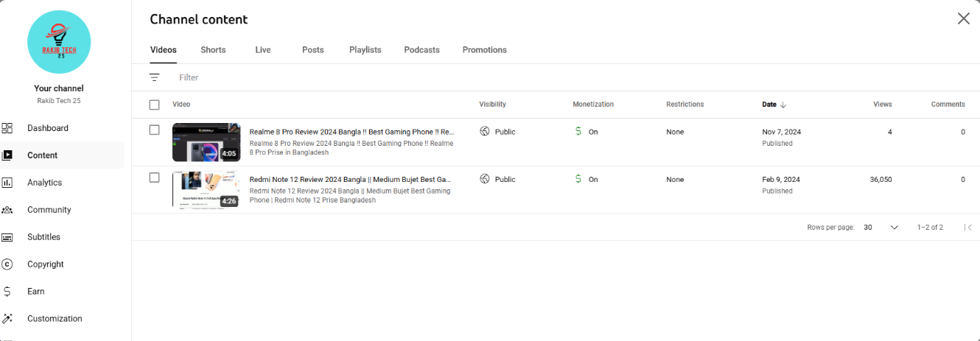Viewport: 980px width, 341px height.
Task: Click Public visibility for Realme 8 Pro
Action: coord(505,132)
